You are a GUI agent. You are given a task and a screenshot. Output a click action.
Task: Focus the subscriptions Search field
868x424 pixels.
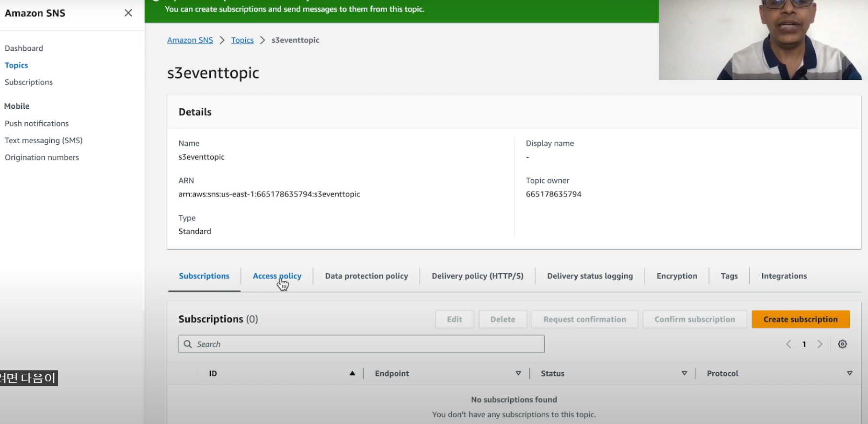[361, 344]
